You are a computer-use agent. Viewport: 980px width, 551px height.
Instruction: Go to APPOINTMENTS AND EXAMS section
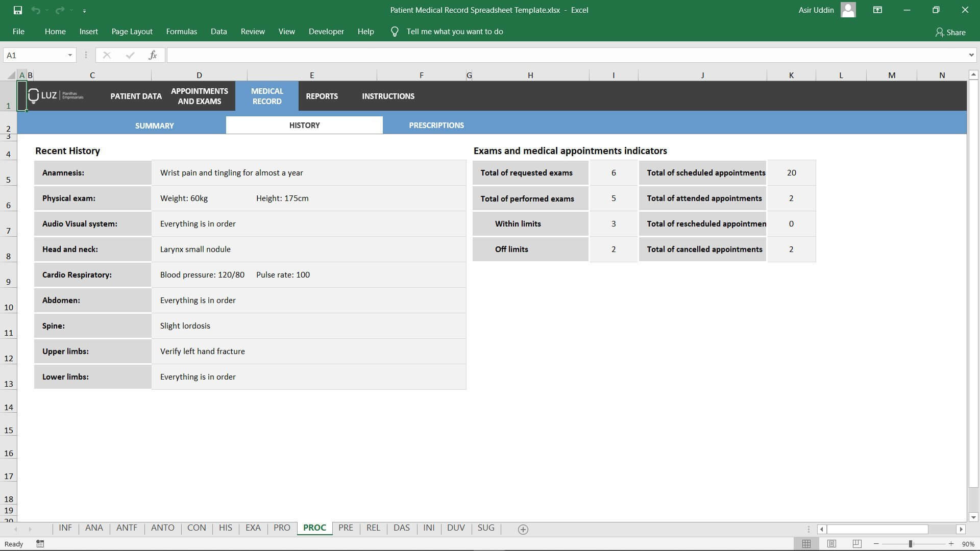coord(199,96)
